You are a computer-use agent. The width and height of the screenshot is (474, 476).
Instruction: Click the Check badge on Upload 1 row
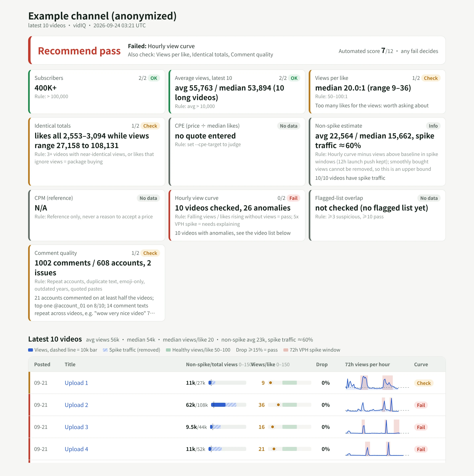pyautogui.click(x=423, y=383)
